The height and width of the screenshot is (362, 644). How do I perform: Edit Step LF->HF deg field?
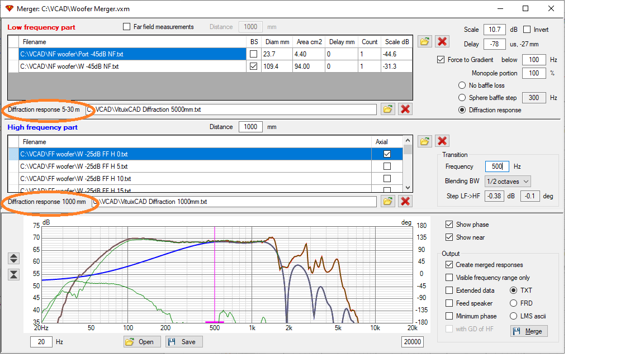[x=530, y=196]
